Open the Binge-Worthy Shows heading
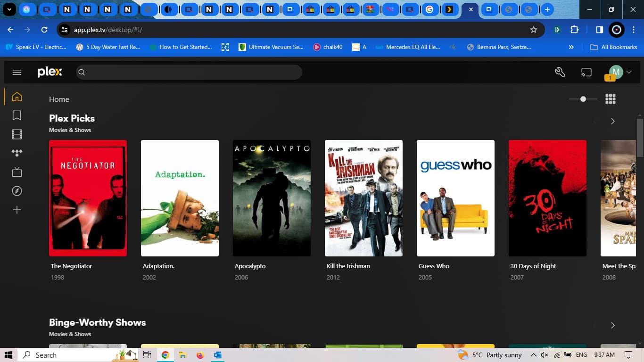The width and height of the screenshot is (644, 362). point(98,322)
